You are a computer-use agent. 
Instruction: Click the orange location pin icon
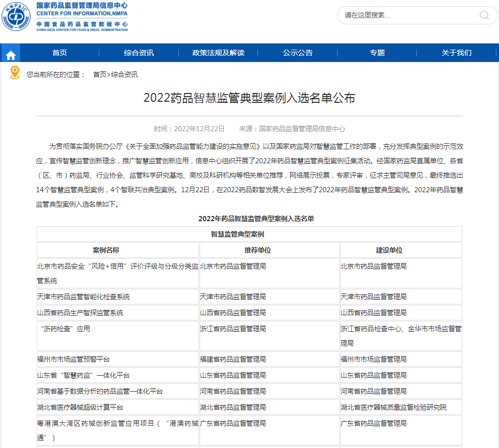pos(14,72)
